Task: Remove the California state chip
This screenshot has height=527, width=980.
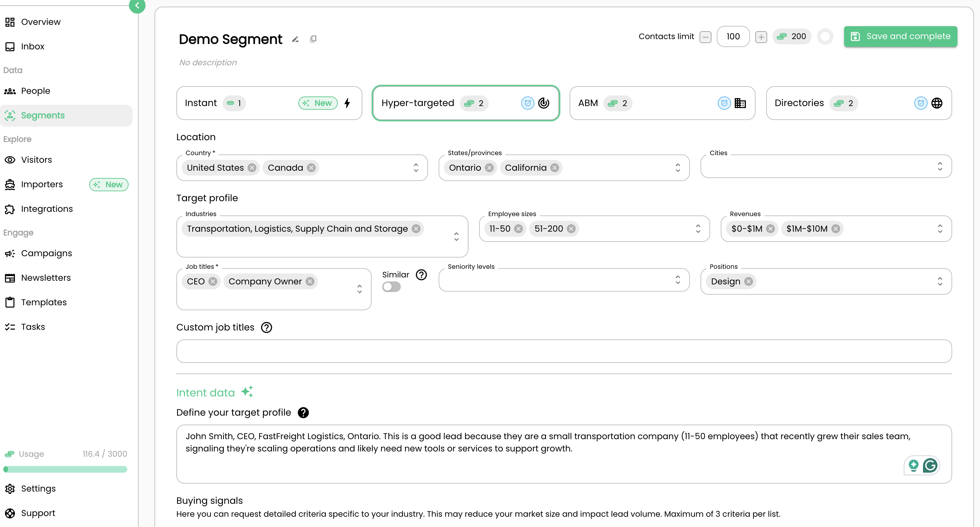Action: tap(555, 168)
